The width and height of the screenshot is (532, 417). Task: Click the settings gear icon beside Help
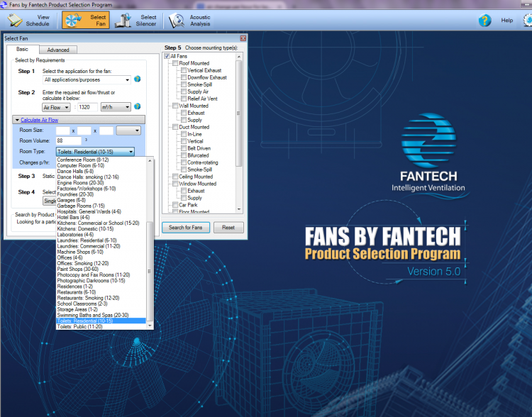pyautogui.click(x=528, y=21)
